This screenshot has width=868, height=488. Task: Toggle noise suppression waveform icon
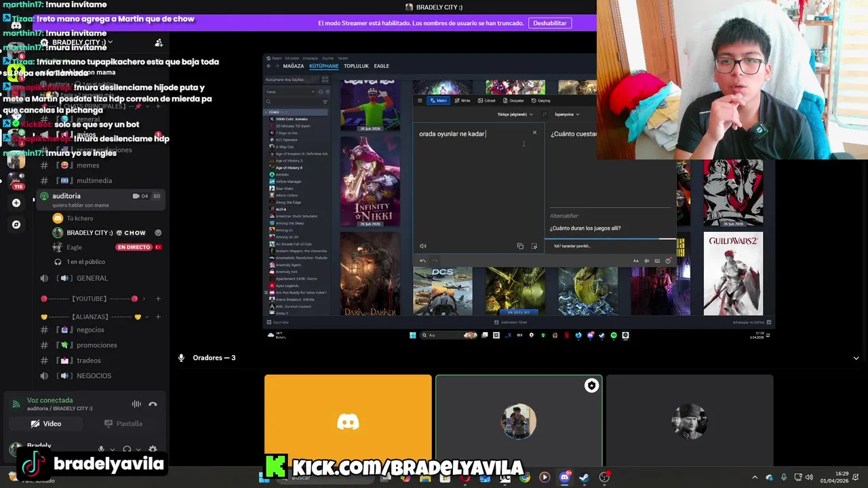click(x=136, y=404)
